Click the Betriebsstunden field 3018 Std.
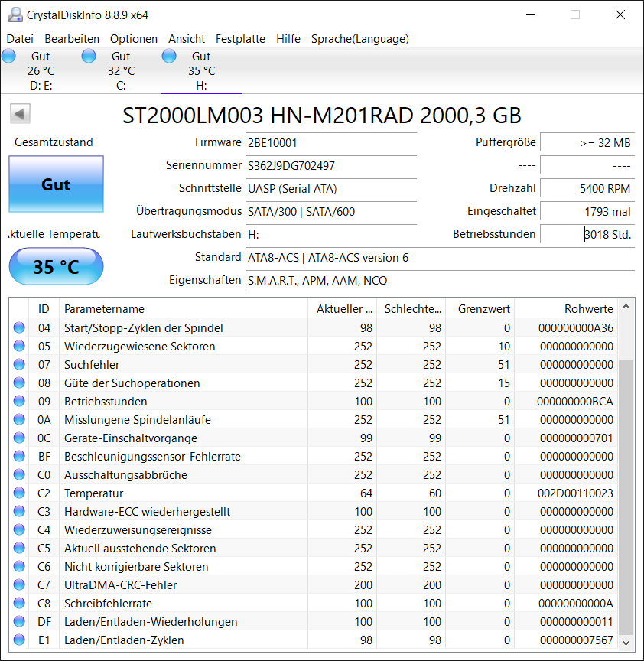Image resolution: width=644 pixels, height=661 pixels. click(587, 234)
